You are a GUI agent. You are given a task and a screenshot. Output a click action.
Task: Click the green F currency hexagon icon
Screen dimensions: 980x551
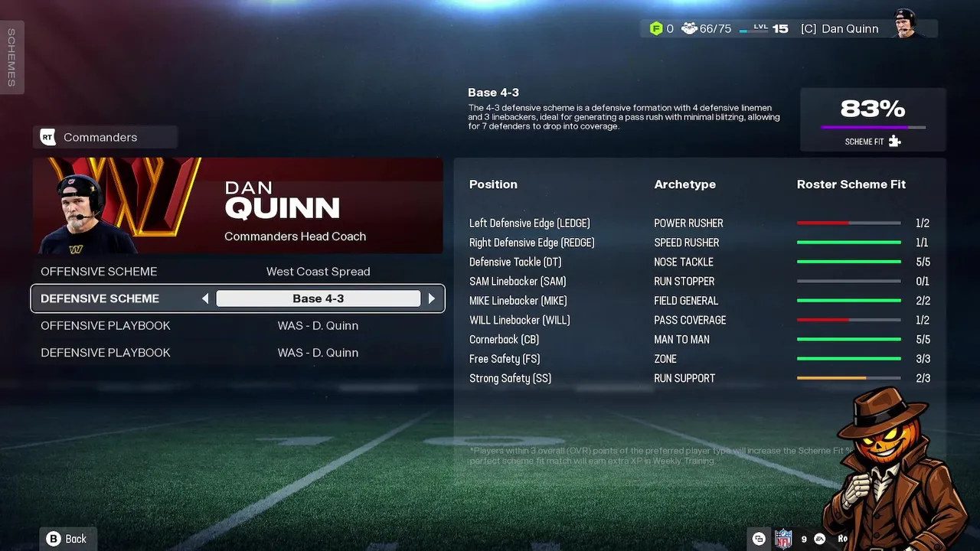coord(656,28)
